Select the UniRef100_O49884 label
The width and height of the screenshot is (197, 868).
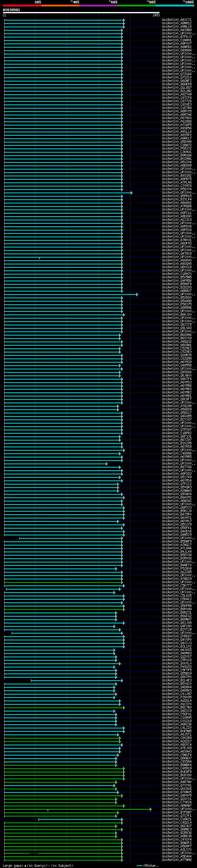[x=177, y=50]
